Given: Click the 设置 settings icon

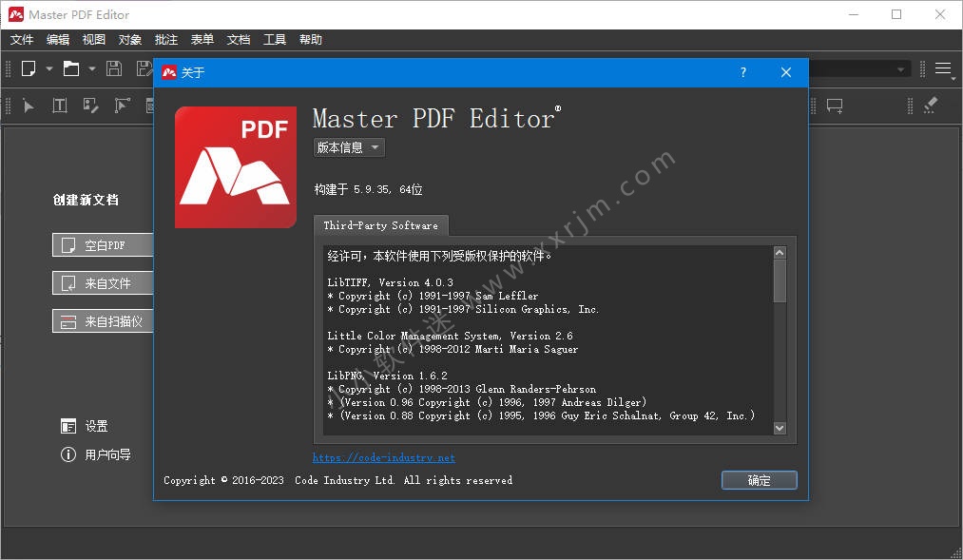Looking at the screenshot, I should tap(68, 426).
